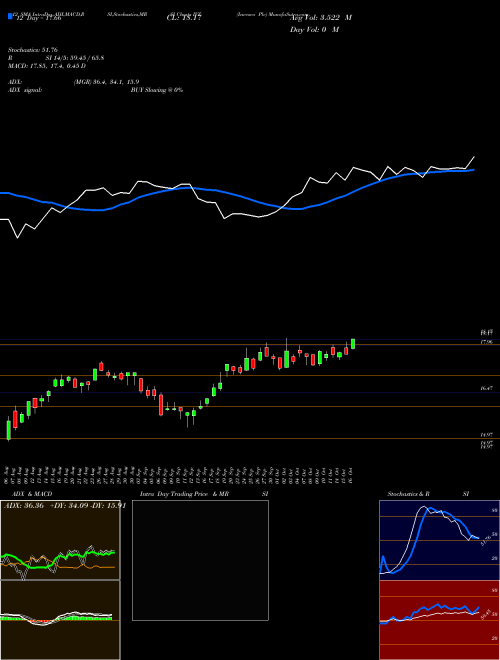
Task: Click the '16.47' price axis label
Action: [x=486, y=389]
